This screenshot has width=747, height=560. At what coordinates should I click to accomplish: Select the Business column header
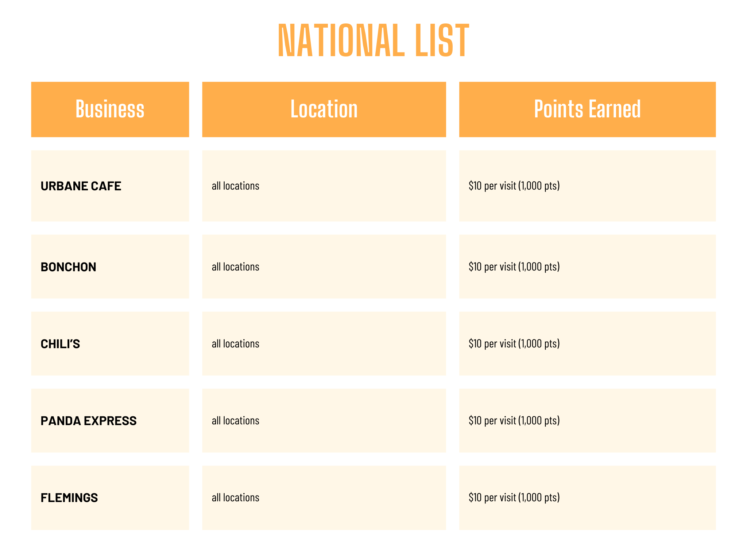coord(110,109)
